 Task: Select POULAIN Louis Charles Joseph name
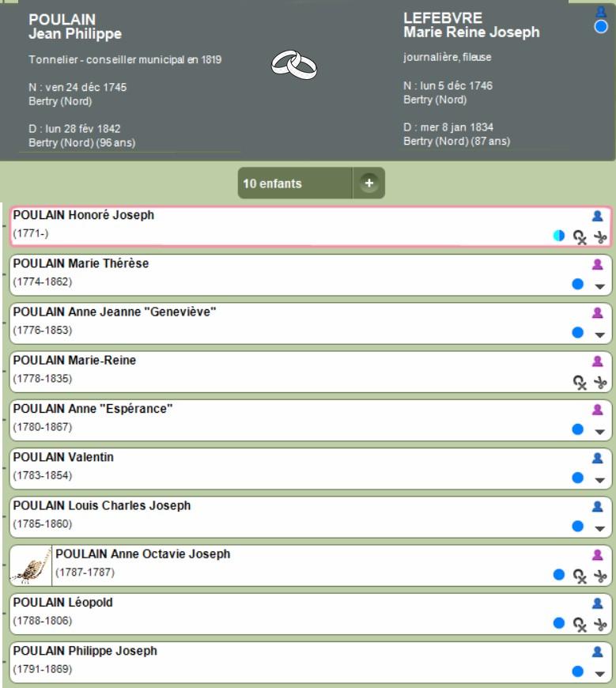pyautogui.click(x=102, y=505)
